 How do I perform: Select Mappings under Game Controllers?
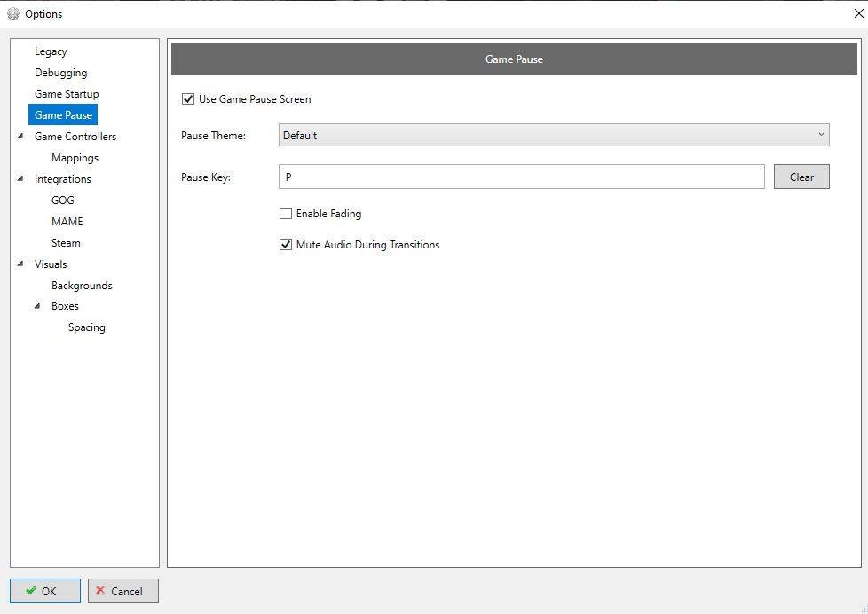point(75,158)
